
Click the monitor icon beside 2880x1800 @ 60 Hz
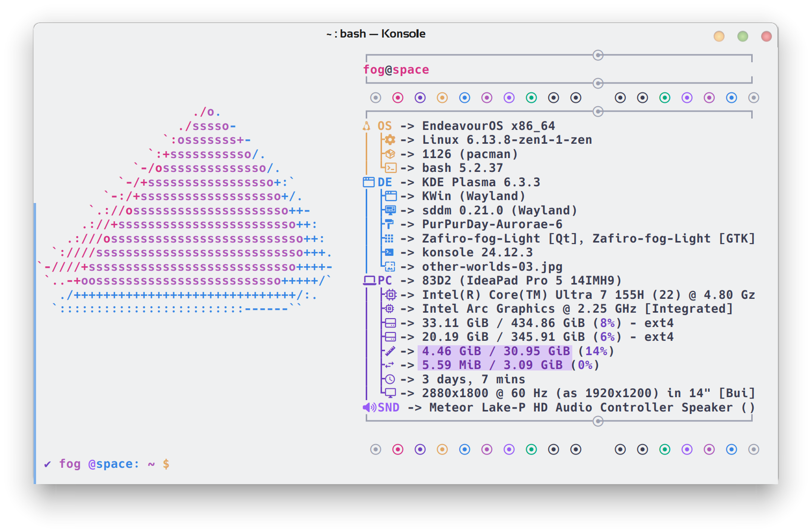coord(390,393)
